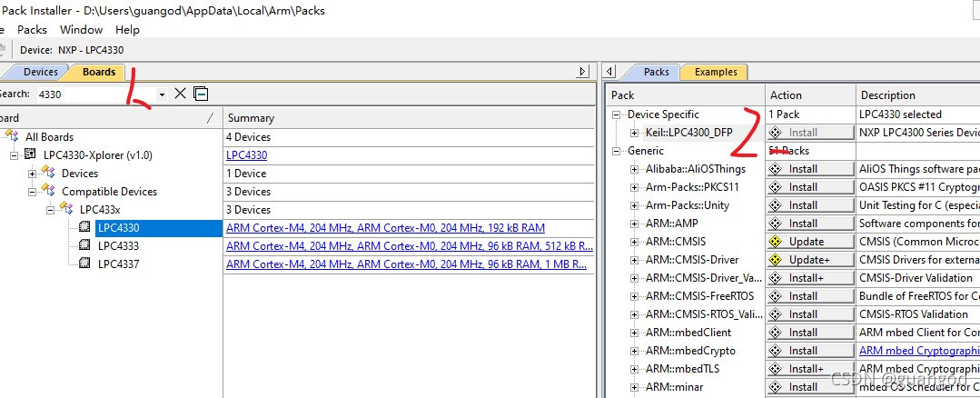Clear the search with the X icon
The width and height of the screenshot is (980, 398).
[x=180, y=94]
